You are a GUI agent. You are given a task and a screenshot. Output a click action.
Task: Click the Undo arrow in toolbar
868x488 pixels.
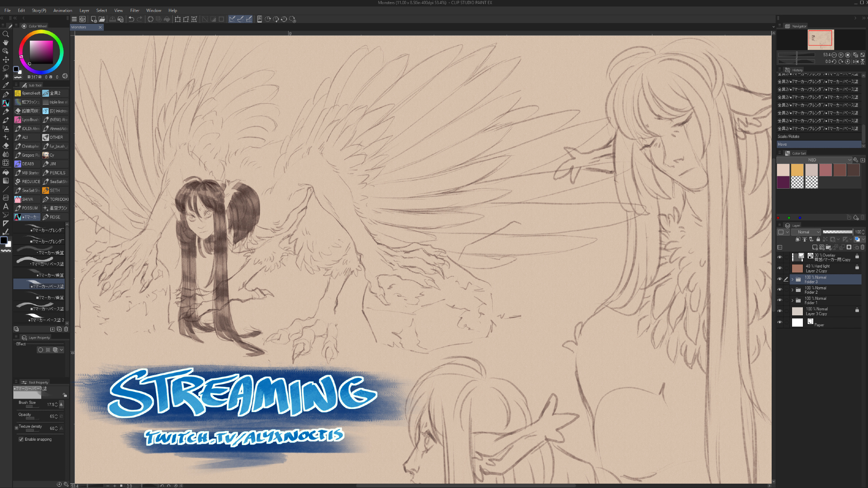[x=131, y=19]
